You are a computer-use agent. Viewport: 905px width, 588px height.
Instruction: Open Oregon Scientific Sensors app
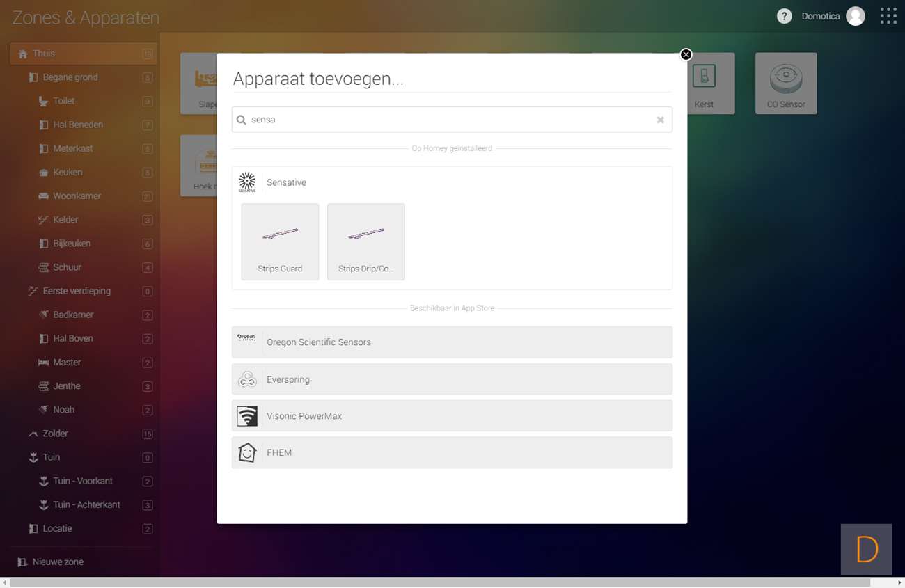tap(452, 342)
